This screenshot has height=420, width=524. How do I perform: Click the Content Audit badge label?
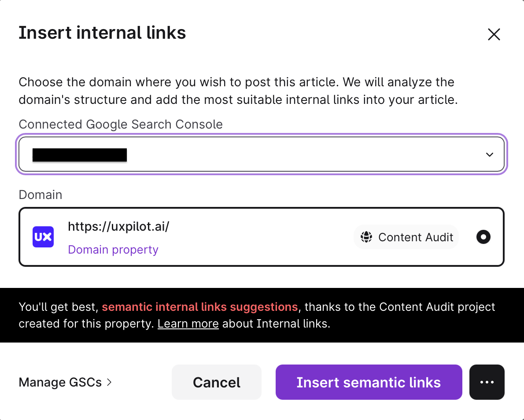coord(415,237)
